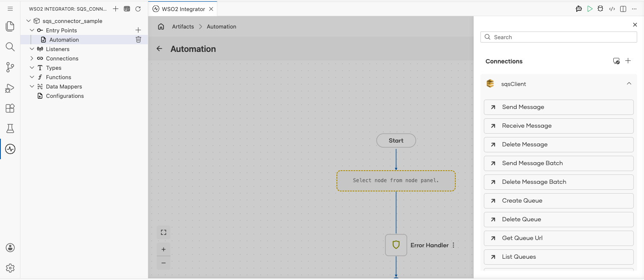
Task: Click the 'Select node from node panel' placeholder
Action: pos(396,180)
